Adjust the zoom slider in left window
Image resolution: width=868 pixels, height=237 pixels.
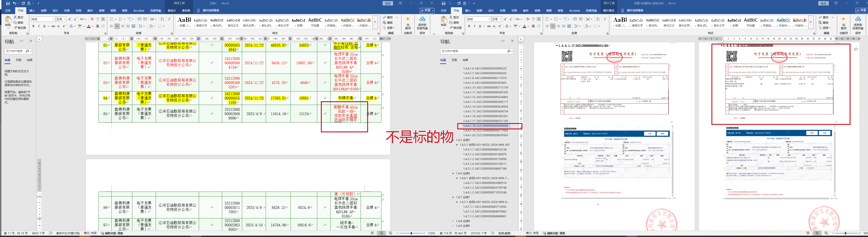411,233
